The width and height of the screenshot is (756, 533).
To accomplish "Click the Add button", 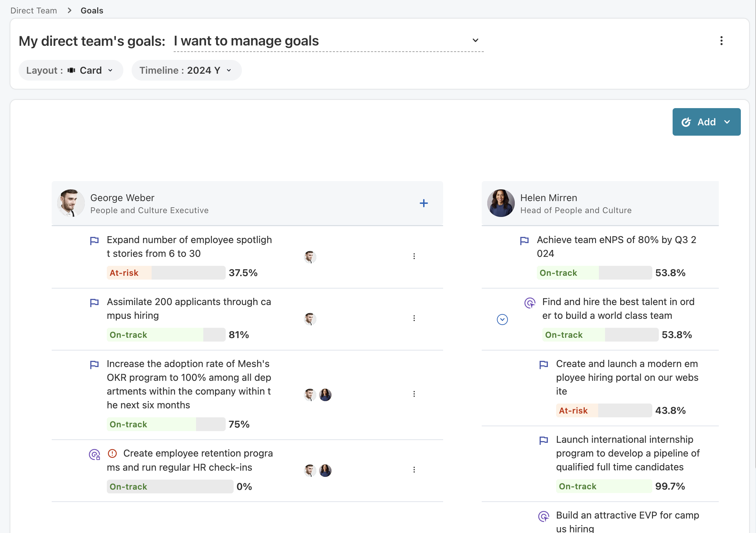I will coord(706,122).
